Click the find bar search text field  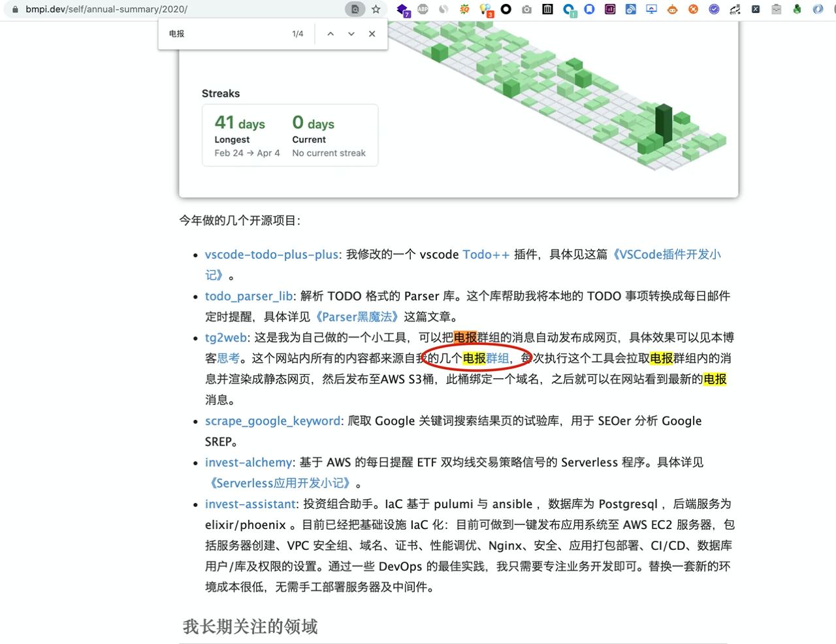pos(222,34)
